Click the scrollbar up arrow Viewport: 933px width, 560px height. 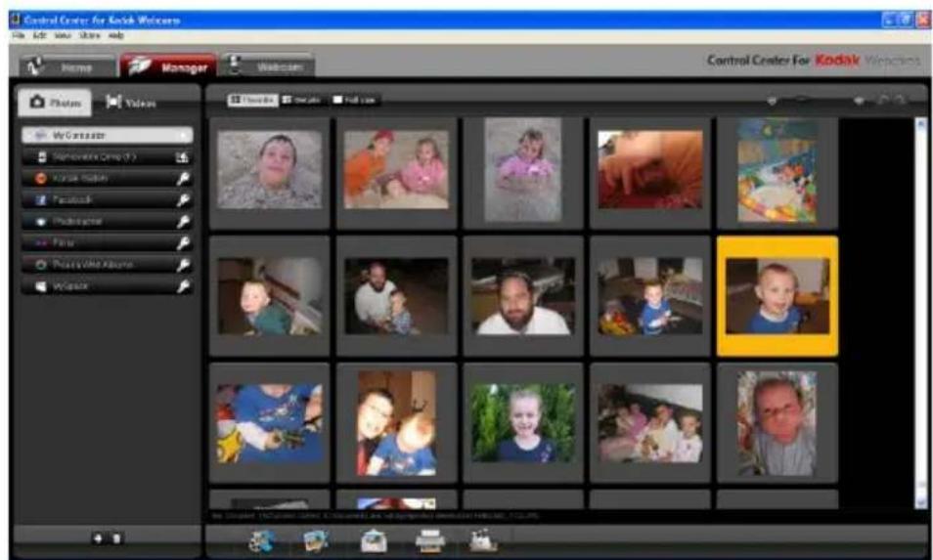click(x=921, y=125)
